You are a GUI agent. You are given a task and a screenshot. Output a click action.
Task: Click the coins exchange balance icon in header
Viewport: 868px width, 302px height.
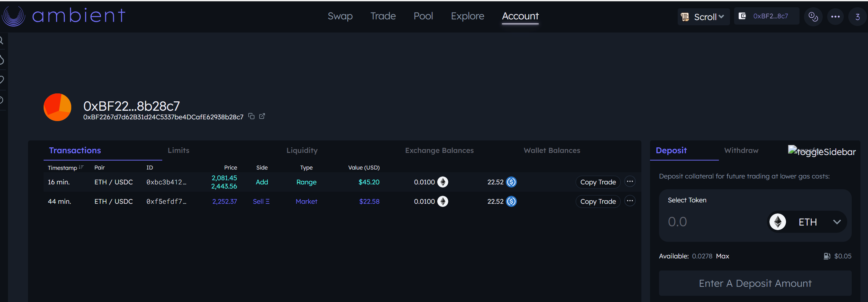813,17
